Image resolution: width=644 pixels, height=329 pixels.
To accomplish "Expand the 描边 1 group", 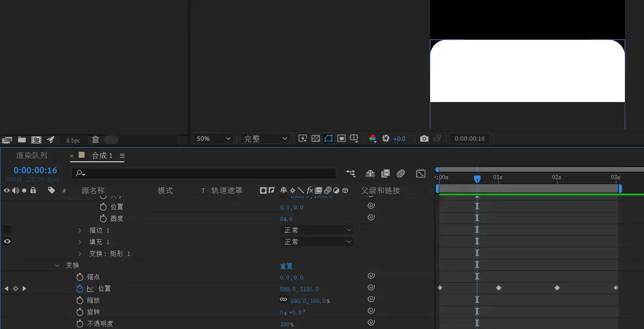I will [80, 230].
